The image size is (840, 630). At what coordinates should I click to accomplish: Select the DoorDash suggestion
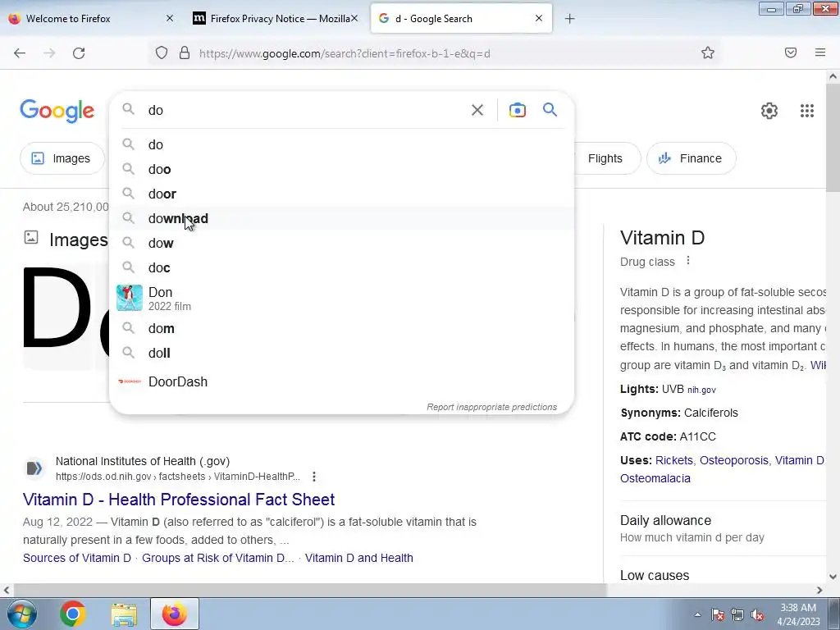[341, 382]
